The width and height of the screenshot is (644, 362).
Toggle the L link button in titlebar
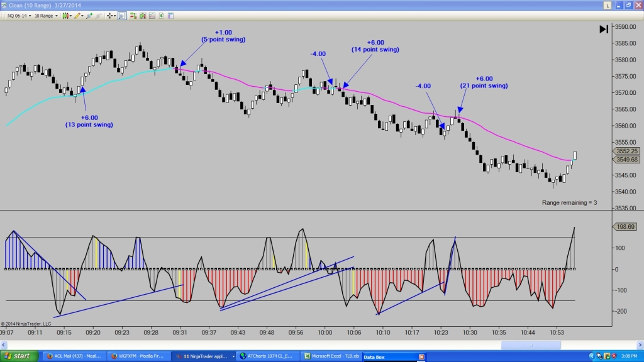coord(607,4)
